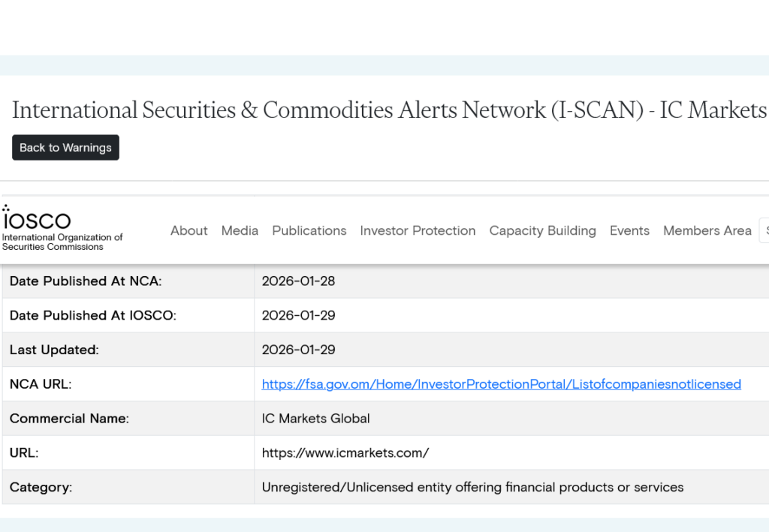Click the 2026-01-28 NCA publish date

(x=298, y=281)
